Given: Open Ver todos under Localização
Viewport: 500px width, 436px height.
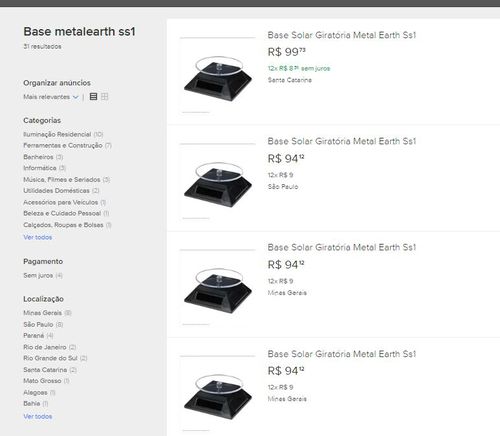Looking at the screenshot, I should pyautogui.click(x=38, y=416).
